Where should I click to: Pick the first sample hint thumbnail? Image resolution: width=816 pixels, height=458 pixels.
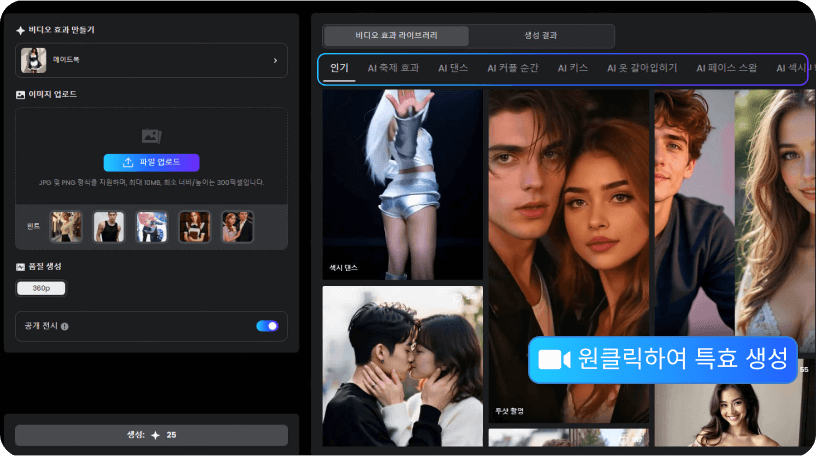point(67,227)
